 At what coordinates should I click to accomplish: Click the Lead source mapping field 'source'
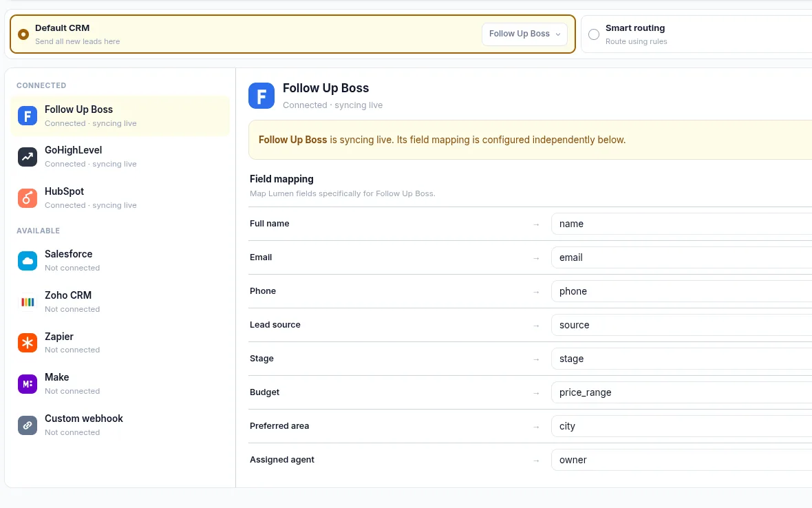pyautogui.click(x=681, y=325)
